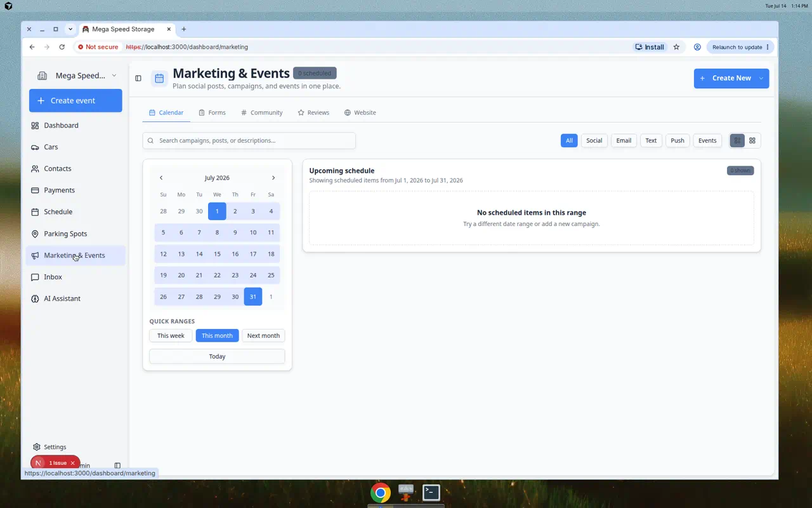Select Next month quick range
812x508 pixels.
[263, 335]
